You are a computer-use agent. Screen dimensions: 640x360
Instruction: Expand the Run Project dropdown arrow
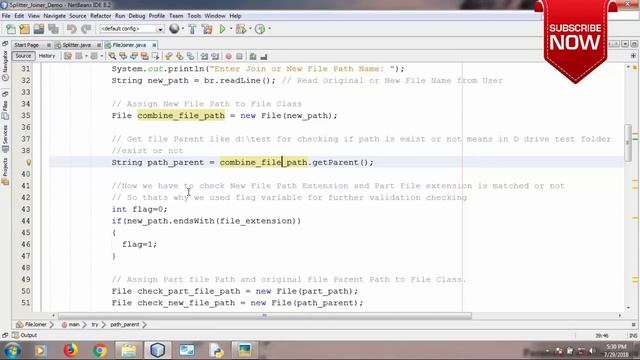pos(231,29)
